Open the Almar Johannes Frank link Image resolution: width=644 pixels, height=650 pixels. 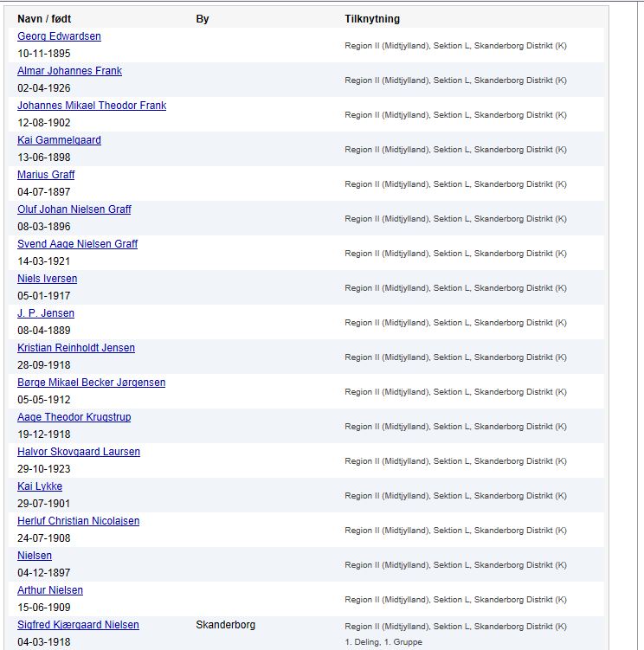coord(69,71)
